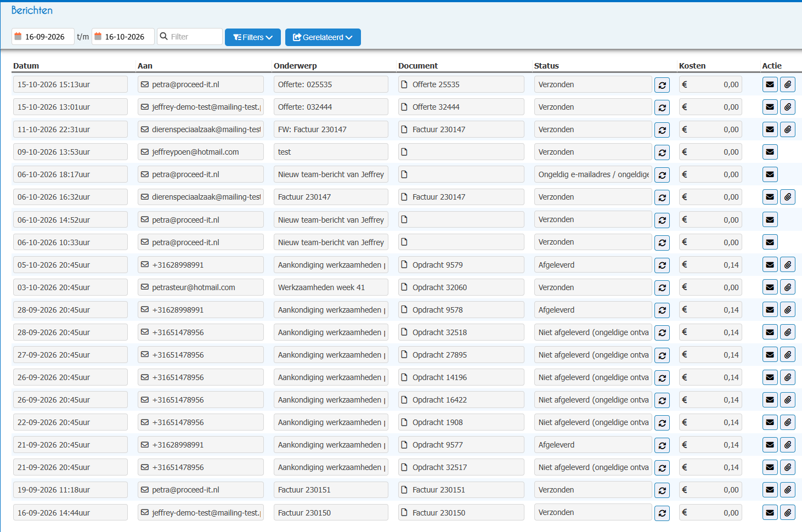Sort by the Aan column header
The width and height of the screenshot is (802, 532).
pos(145,66)
